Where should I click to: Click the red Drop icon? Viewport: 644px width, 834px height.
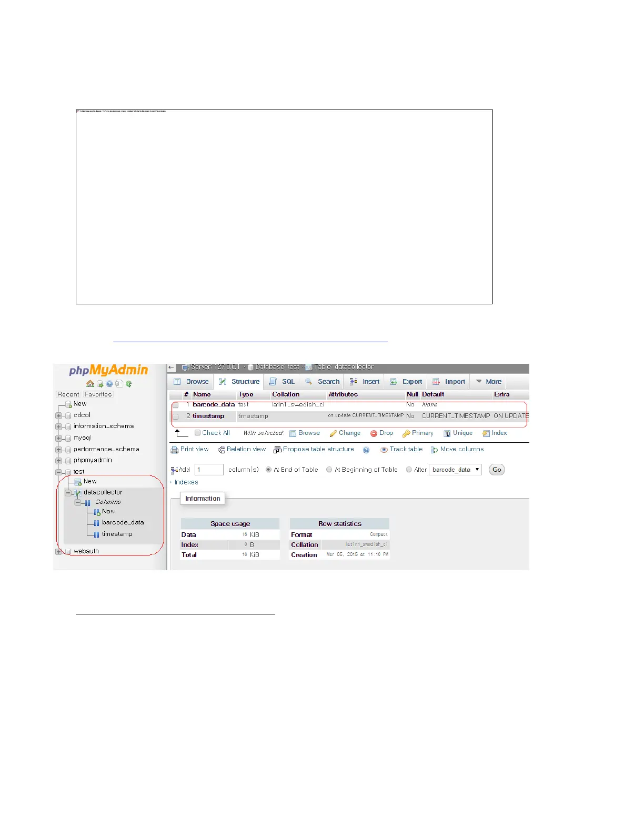pos(374,433)
